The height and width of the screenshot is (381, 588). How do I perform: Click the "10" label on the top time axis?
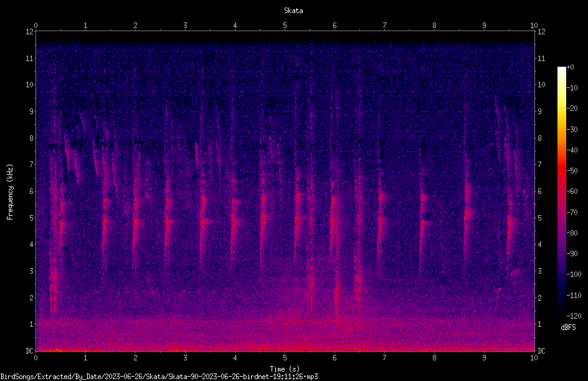(534, 25)
